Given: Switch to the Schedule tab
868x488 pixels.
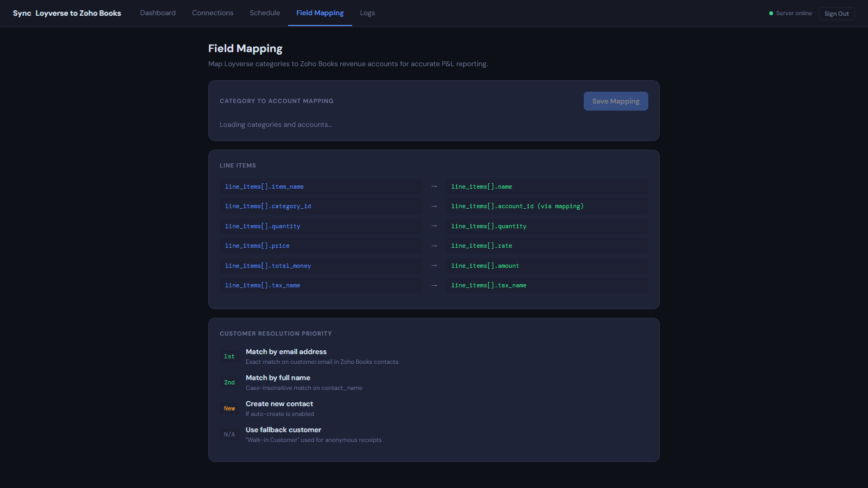Looking at the screenshot, I should 265,13.
